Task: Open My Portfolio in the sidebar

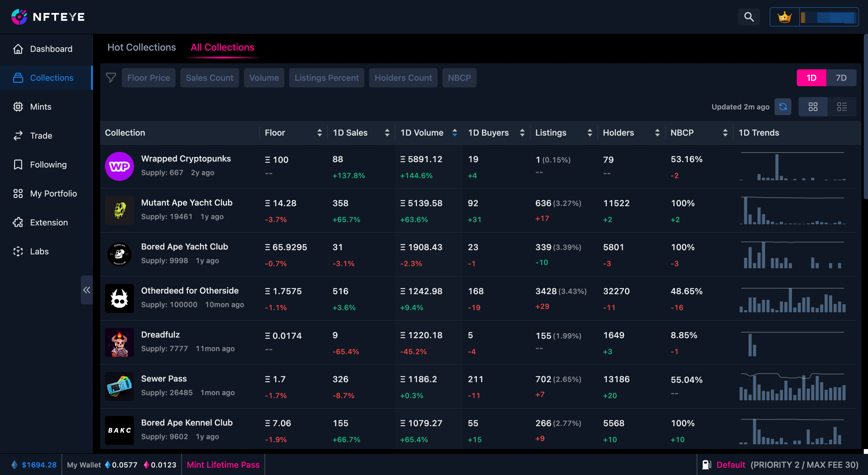Action: pyautogui.click(x=53, y=193)
